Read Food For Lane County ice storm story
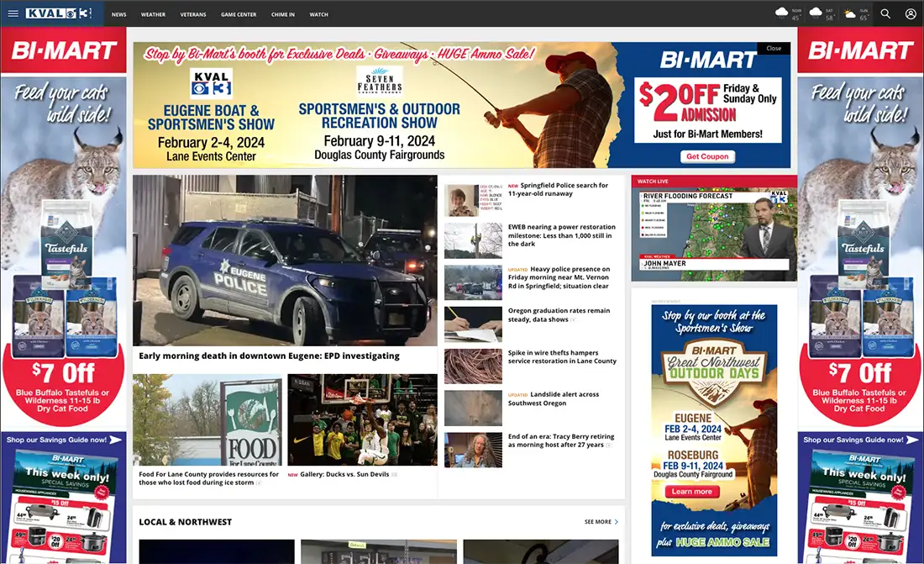The image size is (924, 564). (208, 478)
